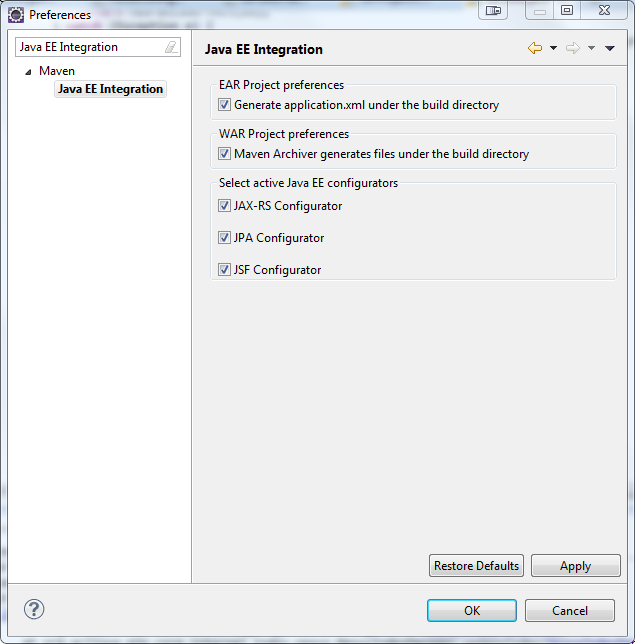
Task: Confirm preferences with the OK button
Action: pos(472,610)
